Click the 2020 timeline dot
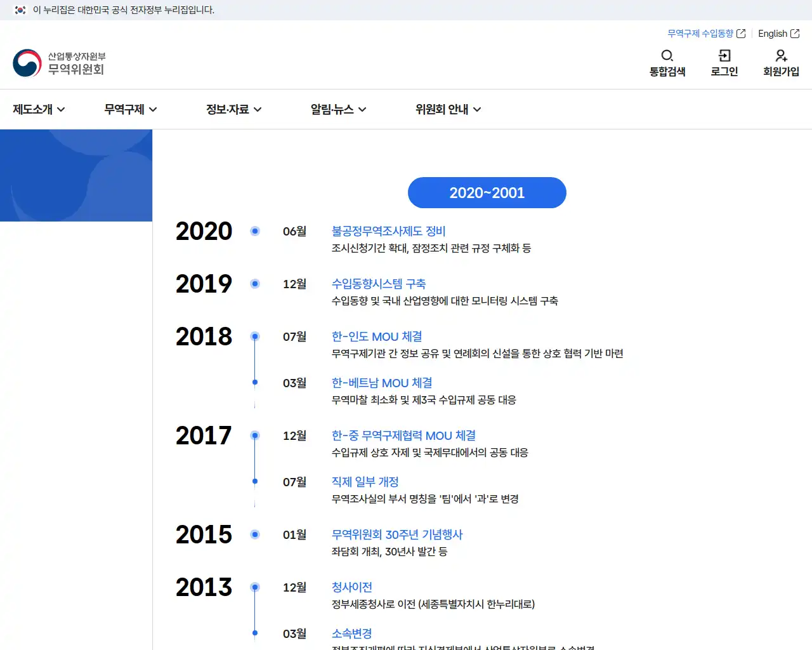Image resolution: width=812 pixels, height=650 pixels. pos(255,231)
